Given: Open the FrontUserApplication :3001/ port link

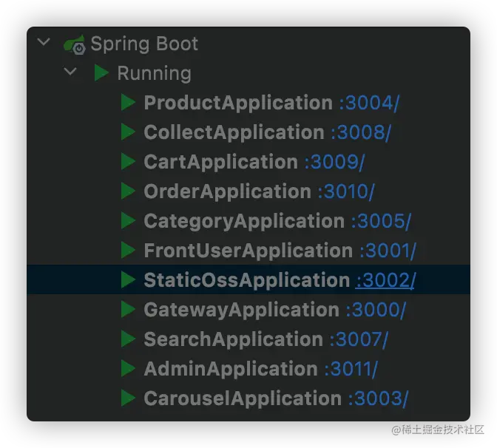Looking at the screenshot, I should click(388, 251).
